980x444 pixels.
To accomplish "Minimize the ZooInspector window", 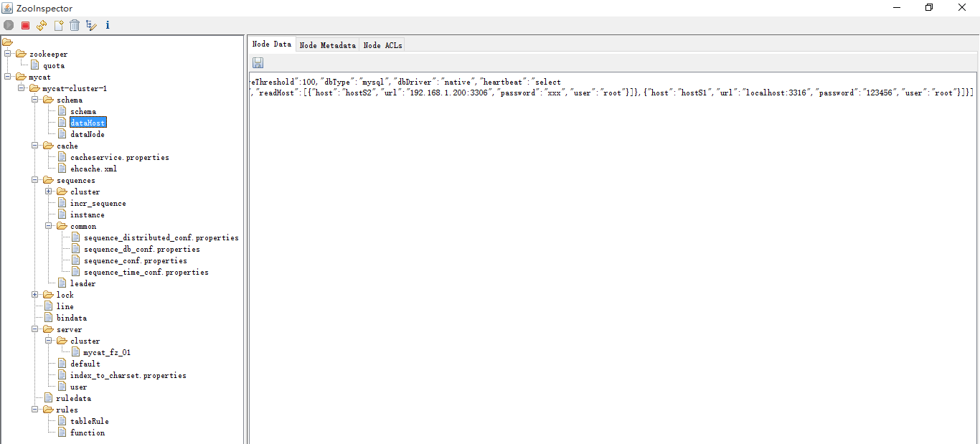I will click(x=897, y=8).
